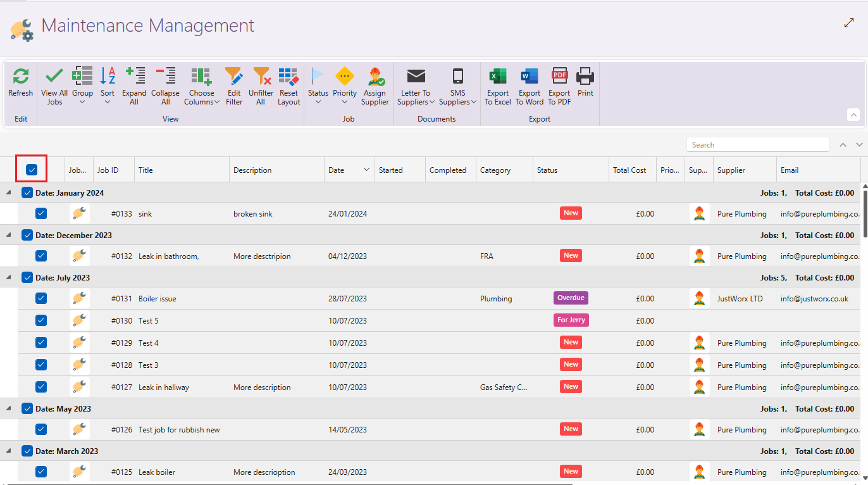868x485 pixels.
Task: Click job icon for #0130 Test 5
Action: [79, 320]
